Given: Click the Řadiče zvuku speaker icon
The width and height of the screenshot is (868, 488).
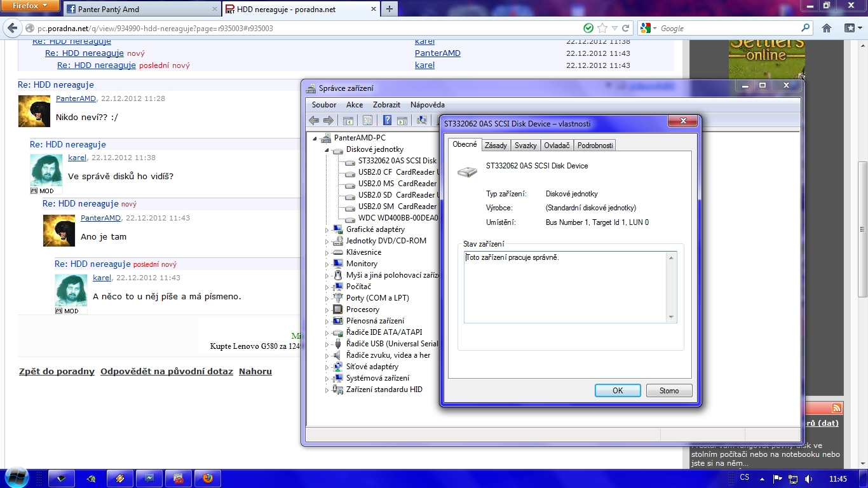Looking at the screenshot, I should tap(338, 355).
